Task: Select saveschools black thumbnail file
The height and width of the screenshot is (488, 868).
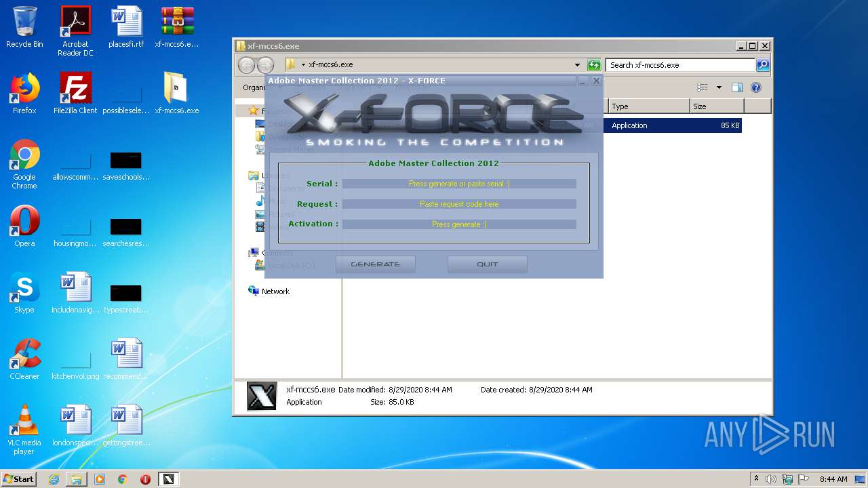Action: tap(126, 165)
